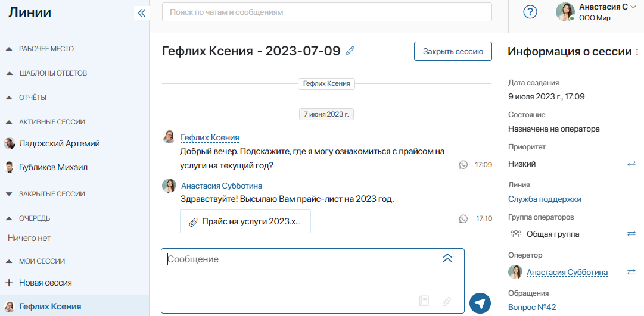Click Ладожский Артемий avatar in sidebar

(x=10, y=143)
